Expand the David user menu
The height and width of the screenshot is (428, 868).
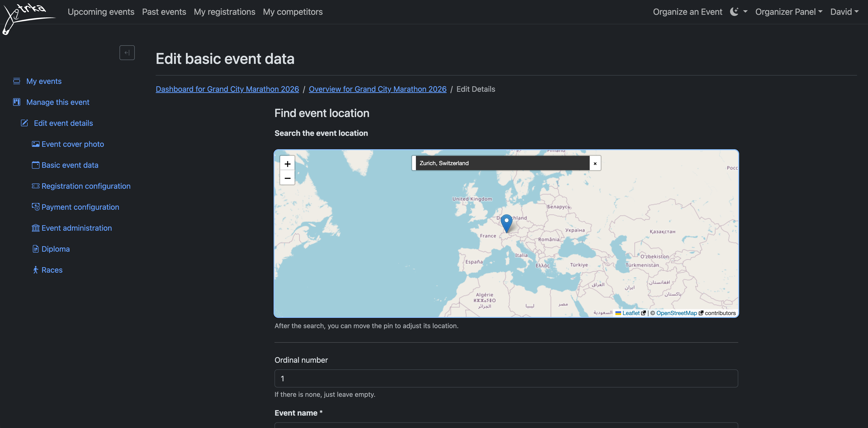pos(845,12)
